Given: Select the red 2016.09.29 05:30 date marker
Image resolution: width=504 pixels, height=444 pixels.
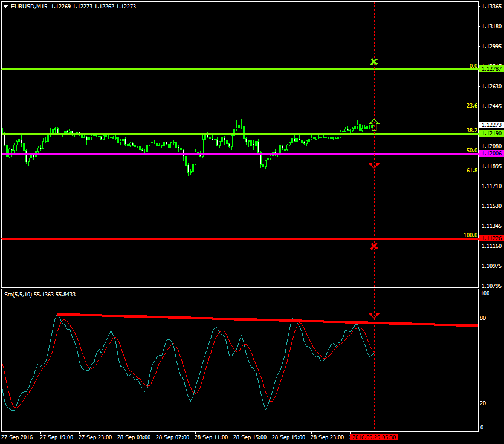Looking at the screenshot, I should [374, 437].
